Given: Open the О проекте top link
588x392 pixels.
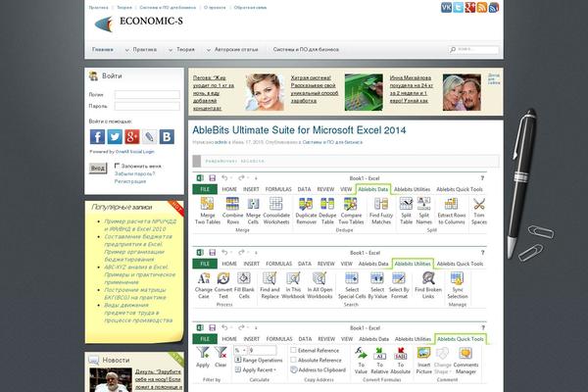Looking at the screenshot, I should coord(215,8).
